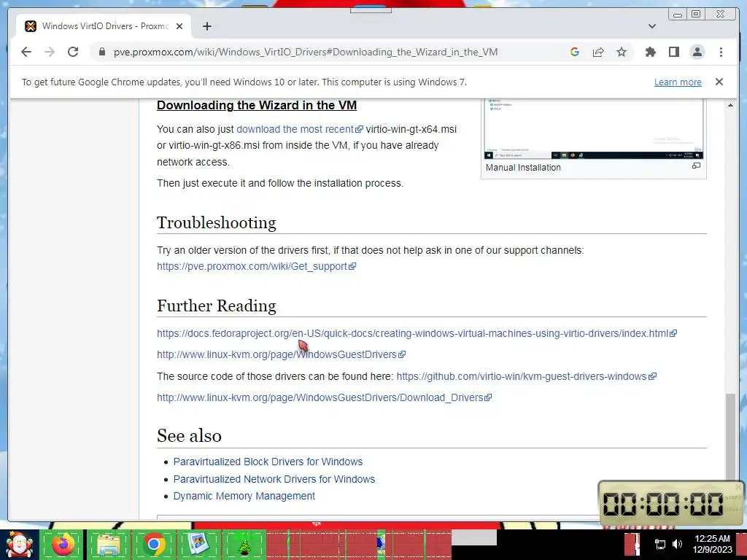Click the 00:00:00 timer display
Image resolution: width=747 pixels, height=560 pixels.
(x=663, y=503)
